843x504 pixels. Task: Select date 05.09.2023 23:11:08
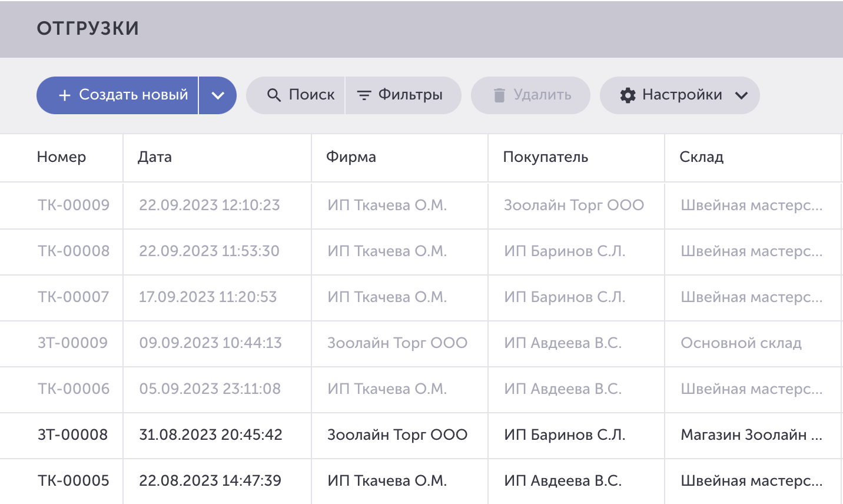pos(210,389)
